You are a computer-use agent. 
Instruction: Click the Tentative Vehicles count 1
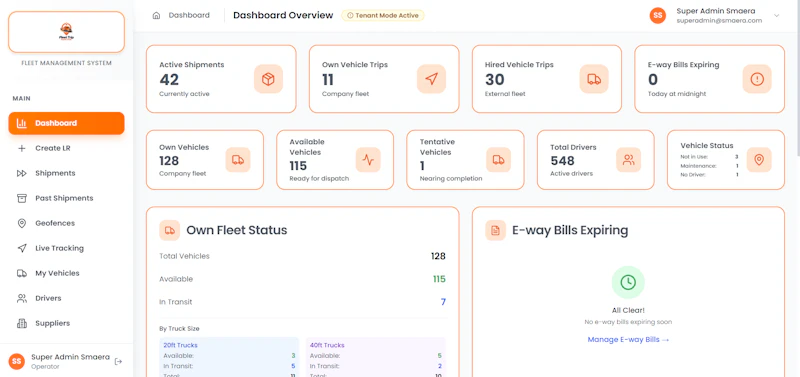pyautogui.click(x=422, y=166)
